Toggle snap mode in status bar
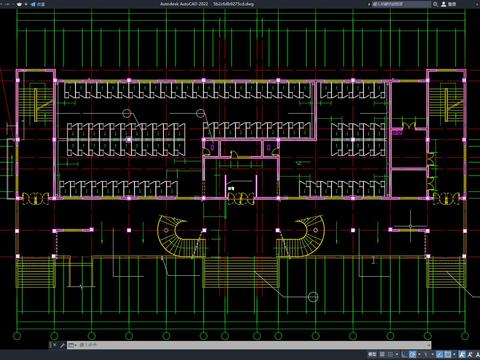480x360 pixels. click(x=390, y=354)
